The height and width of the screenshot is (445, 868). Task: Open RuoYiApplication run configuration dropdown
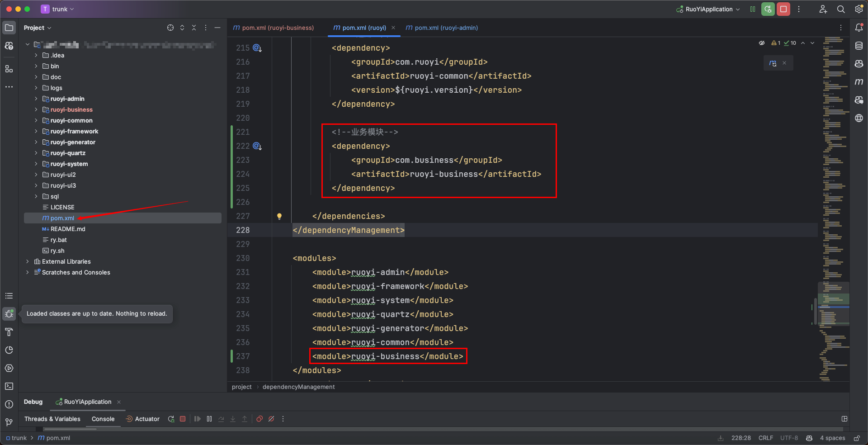click(x=708, y=9)
